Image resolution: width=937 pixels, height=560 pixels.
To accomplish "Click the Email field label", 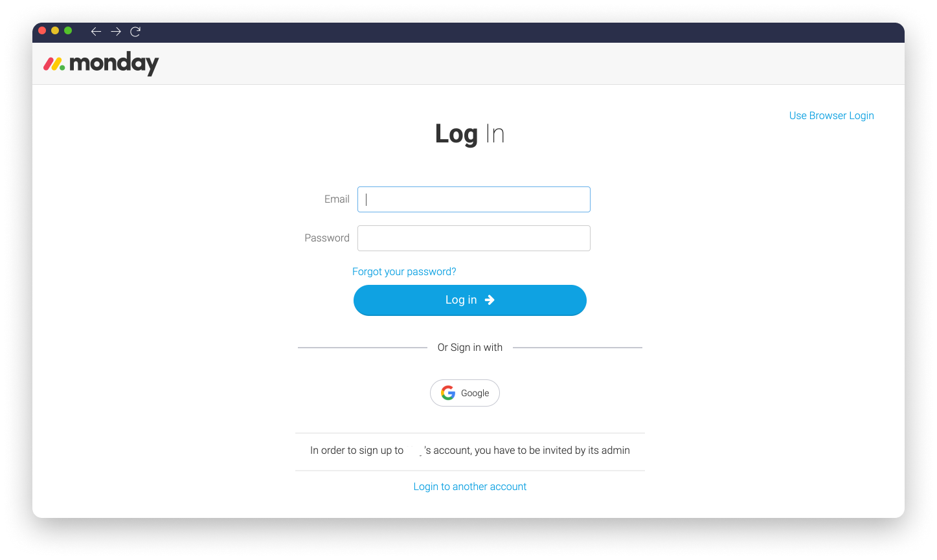I will (x=337, y=199).
